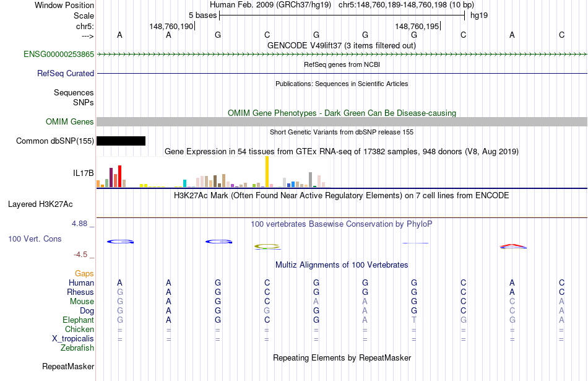
Task: Click 'Publications: Sequences in Scientific Articles' title
Action: coord(342,84)
